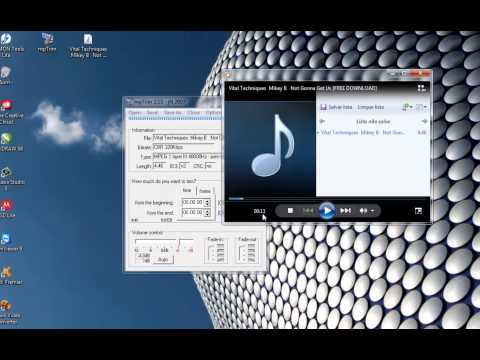The height and width of the screenshot is (360, 480).
Task: Open the Format Factory desktop icon
Action: pyautogui.click(x=8, y=276)
